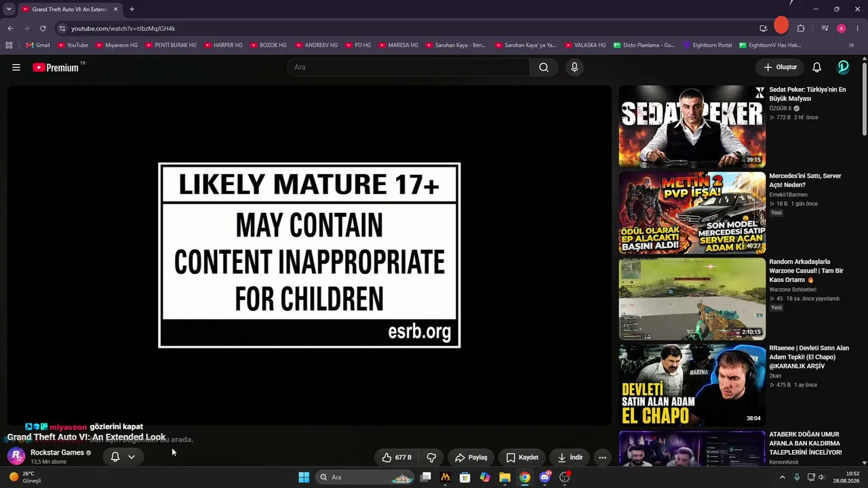868x488 pixels.
Task: Open the Disto Planlama bookmark
Action: pos(644,45)
